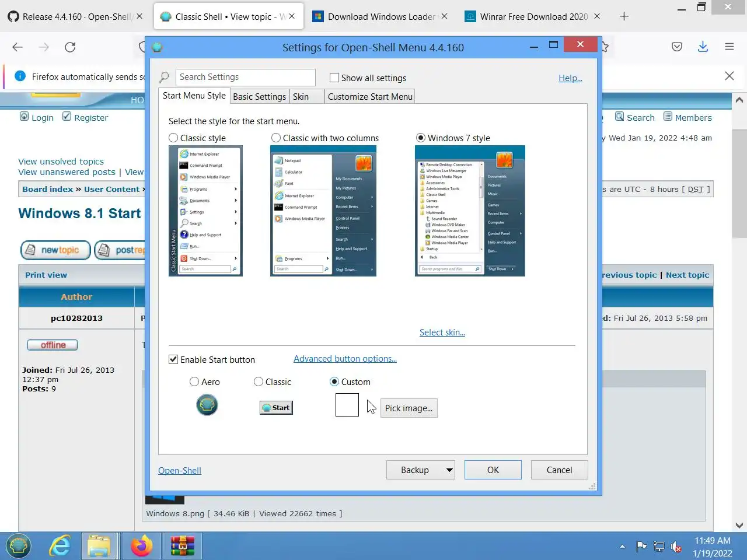Open Firefox downloads panel
The image size is (747, 560).
703,47
